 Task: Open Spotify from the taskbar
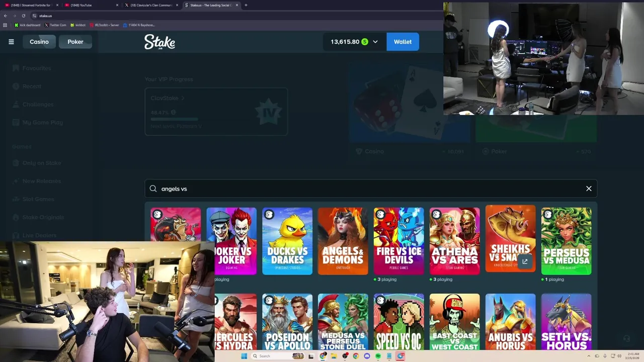point(378,356)
